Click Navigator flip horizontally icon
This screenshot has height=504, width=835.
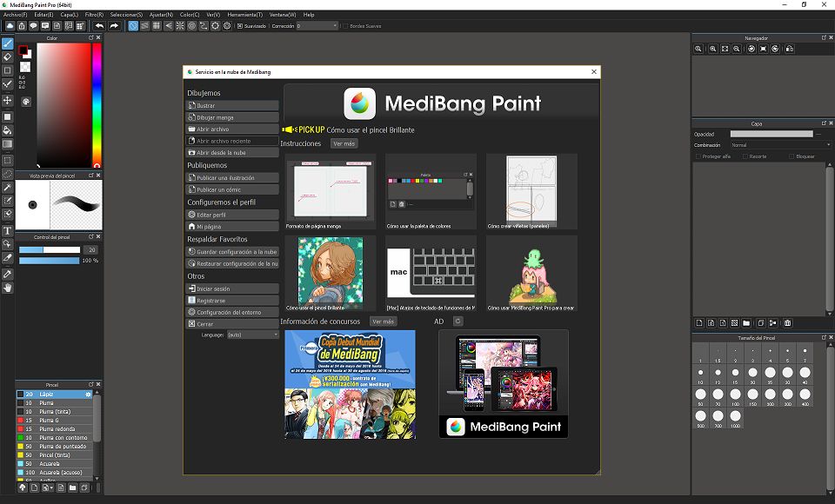[x=790, y=49]
